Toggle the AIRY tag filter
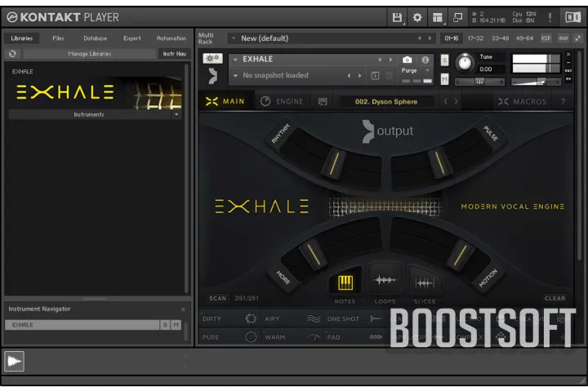This screenshot has width=588, height=392. 292,318
